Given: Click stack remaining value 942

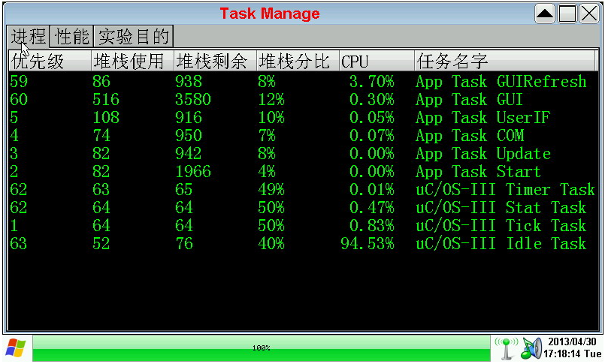Looking at the screenshot, I should [189, 154].
